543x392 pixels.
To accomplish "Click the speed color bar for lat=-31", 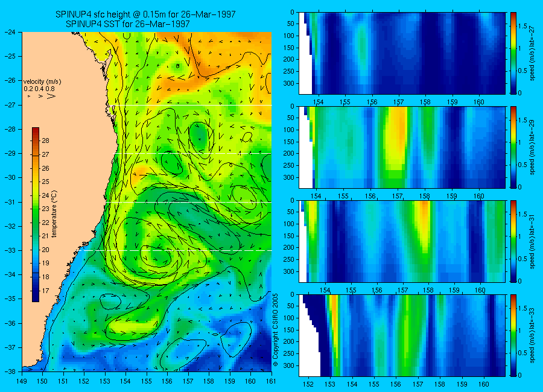I will point(513,241).
